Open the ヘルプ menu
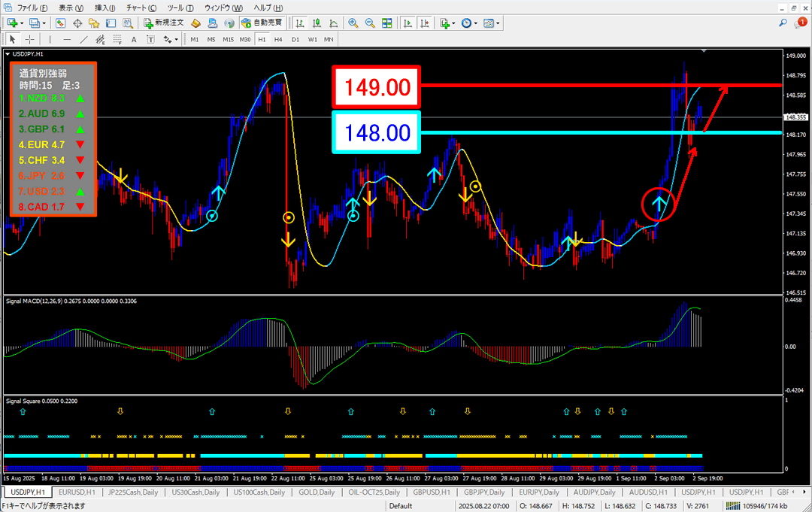 (x=268, y=8)
